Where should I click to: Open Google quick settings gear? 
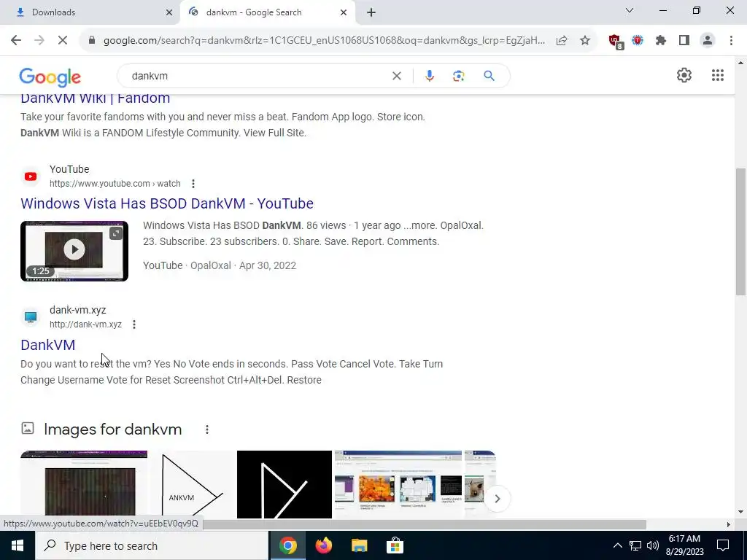684,75
